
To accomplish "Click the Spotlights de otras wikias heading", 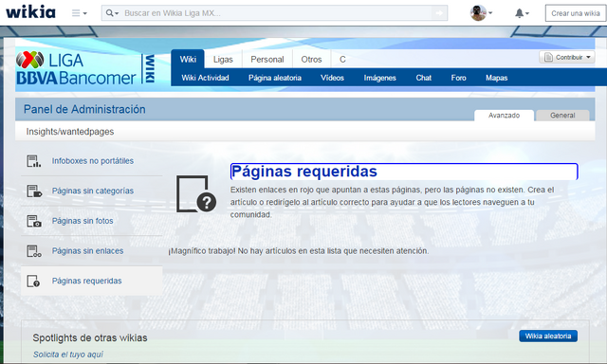I will point(90,337).
